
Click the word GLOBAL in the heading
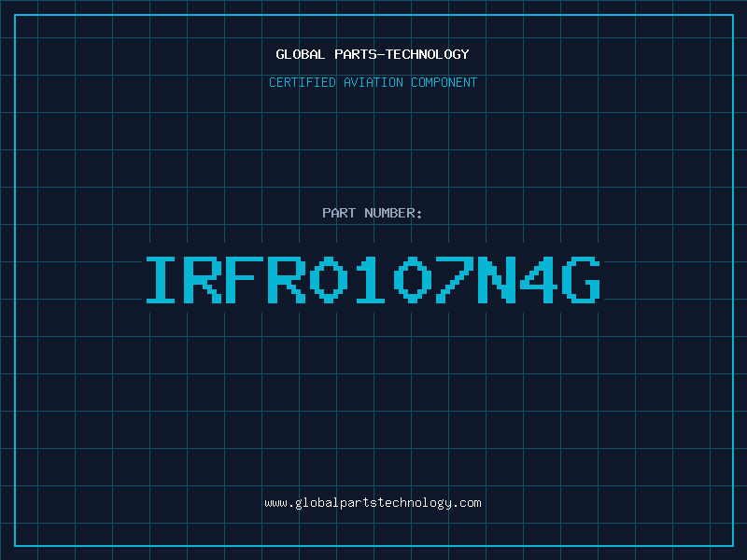tap(301, 54)
